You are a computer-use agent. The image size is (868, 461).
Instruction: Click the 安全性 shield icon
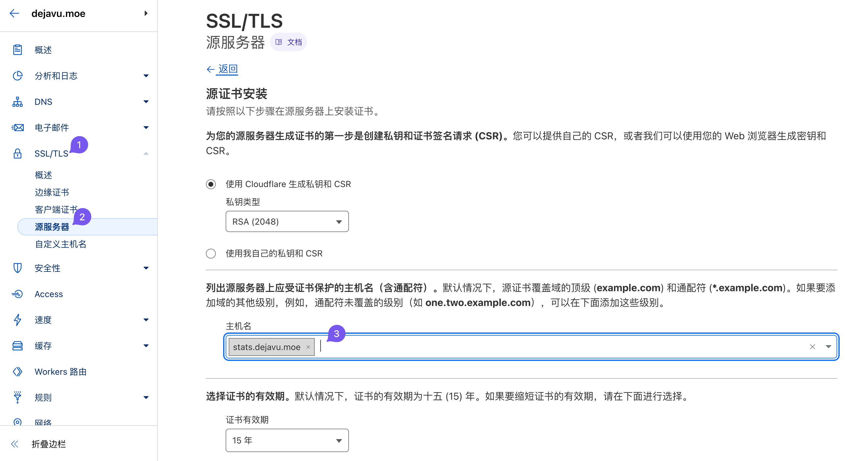18,268
